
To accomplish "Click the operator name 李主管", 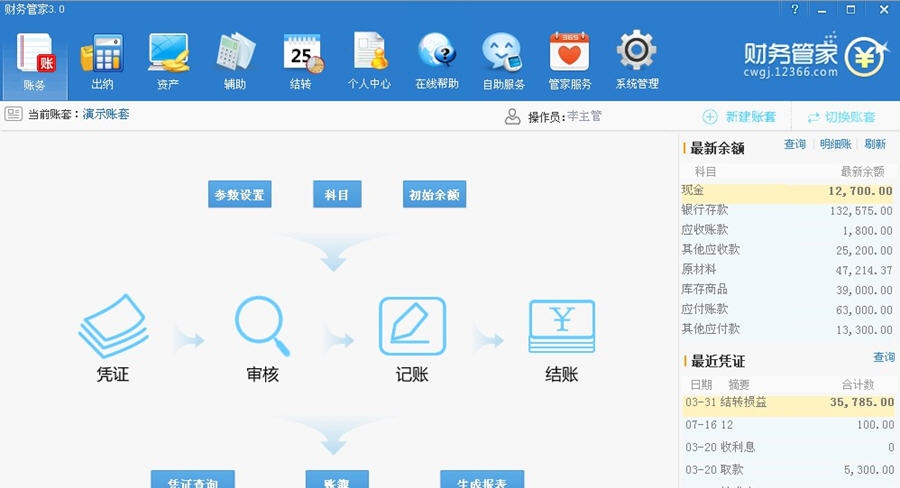I will 584,117.
